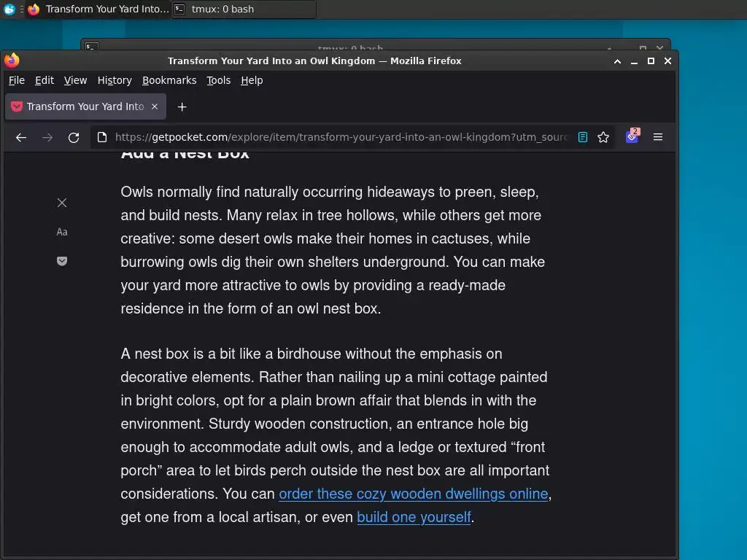Click the 'Add a Nest Box' heading
Image resolution: width=747 pixels, height=560 pixels.
coord(185,155)
